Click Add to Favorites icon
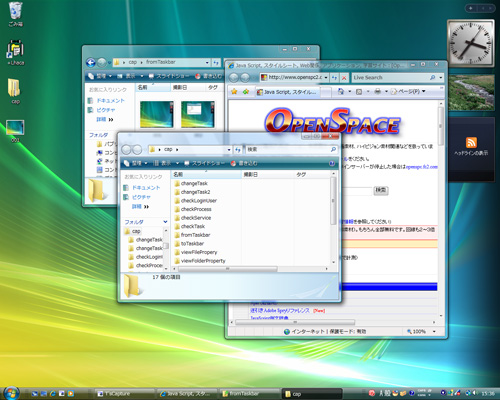 (x=246, y=92)
